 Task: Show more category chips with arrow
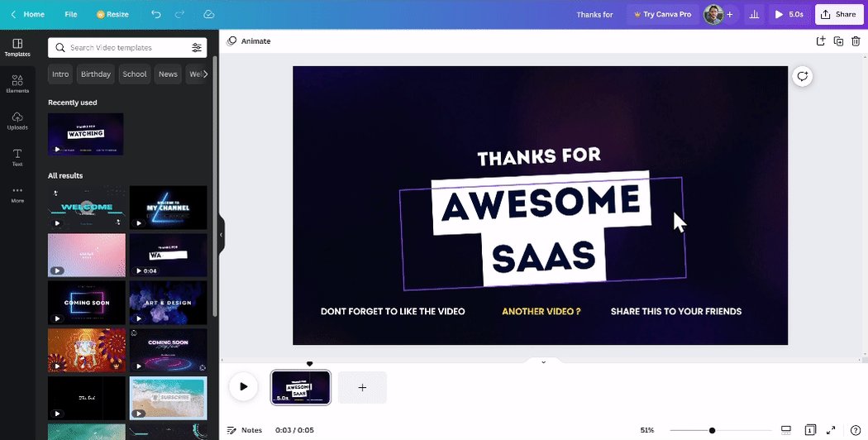click(205, 74)
